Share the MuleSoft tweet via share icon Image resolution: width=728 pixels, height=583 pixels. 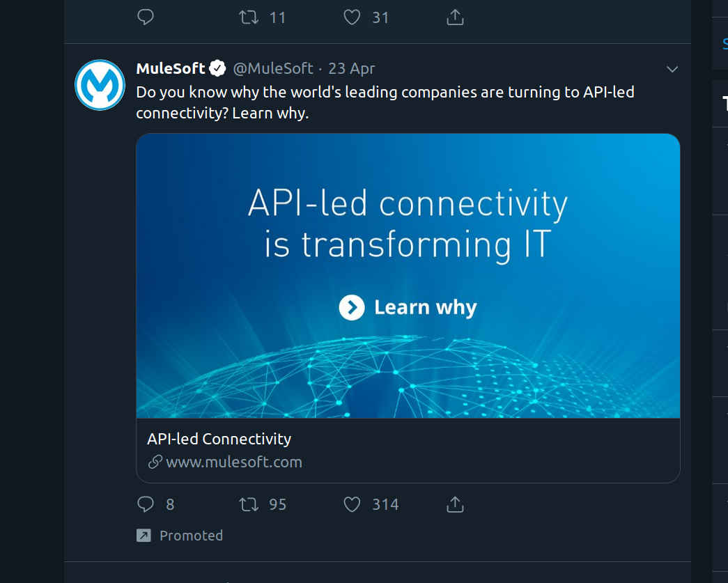(455, 504)
